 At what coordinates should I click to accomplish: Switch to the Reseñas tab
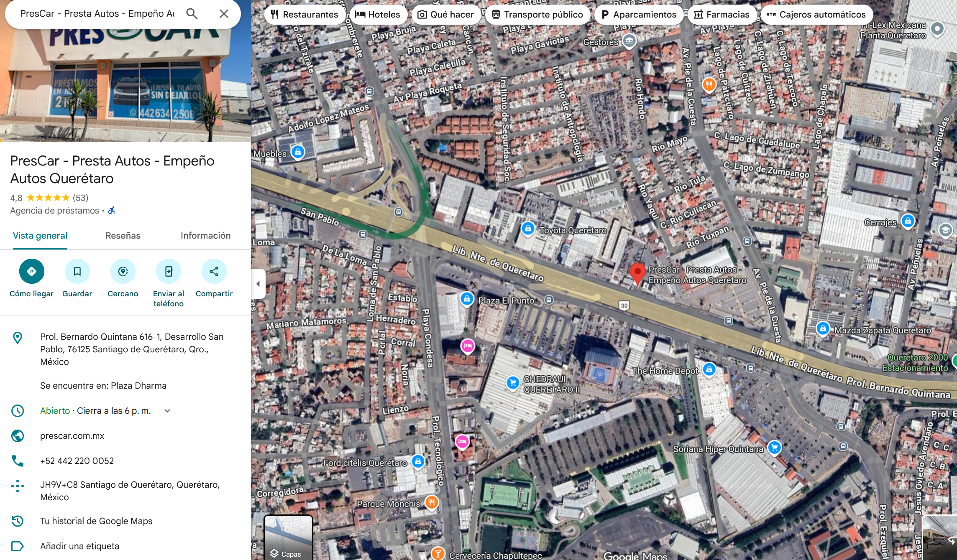tap(123, 236)
